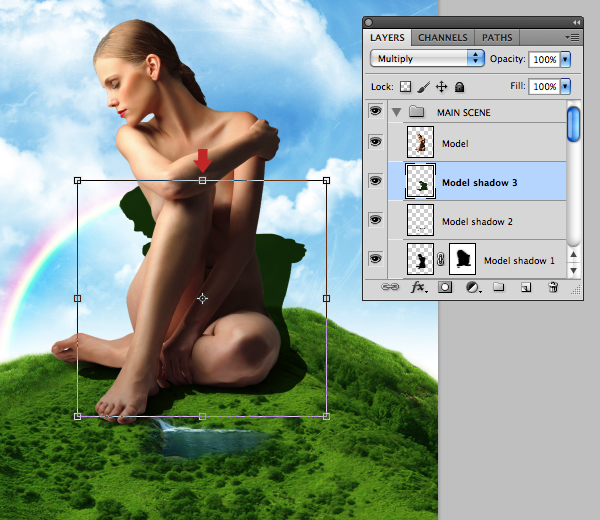The height and width of the screenshot is (520, 600).
Task: Switch to the Paths tab
Action: [497, 37]
